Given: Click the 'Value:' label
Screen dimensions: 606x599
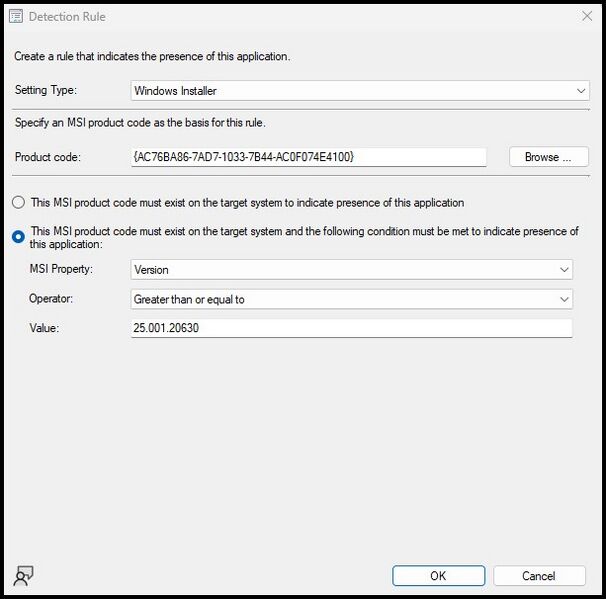Looking at the screenshot, I should (44, 328).
